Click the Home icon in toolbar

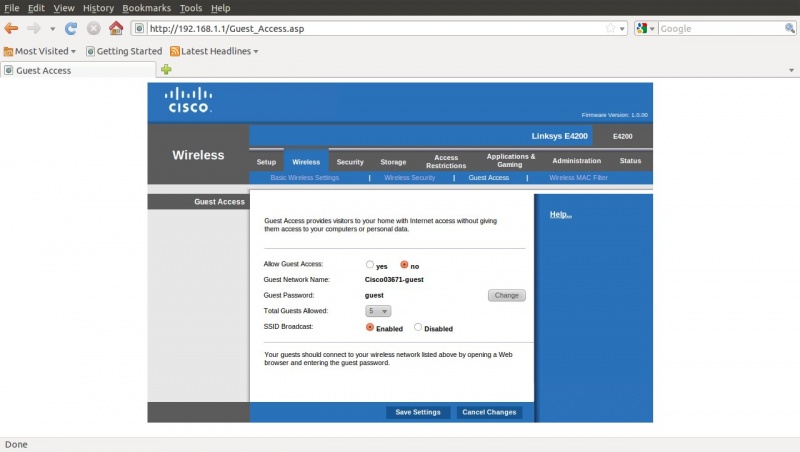116,28
